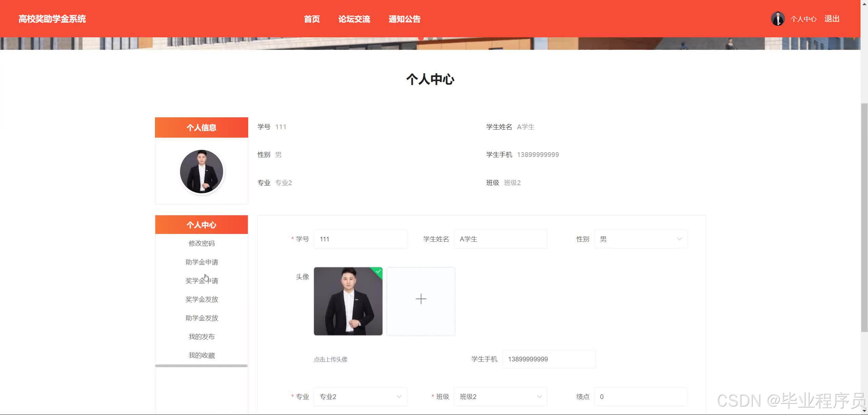Click 奖学金申请 in the sidebar
The width and height of the screenshot is (868, 415).
coord(201,280)
